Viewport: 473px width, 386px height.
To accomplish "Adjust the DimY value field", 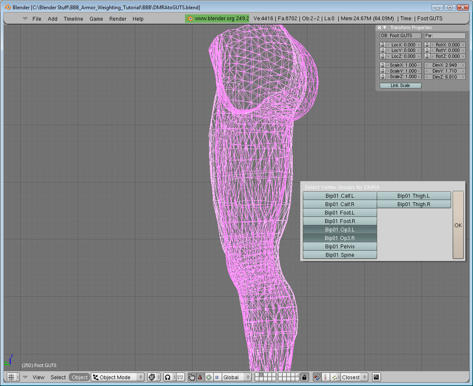I will pos(445,71).
